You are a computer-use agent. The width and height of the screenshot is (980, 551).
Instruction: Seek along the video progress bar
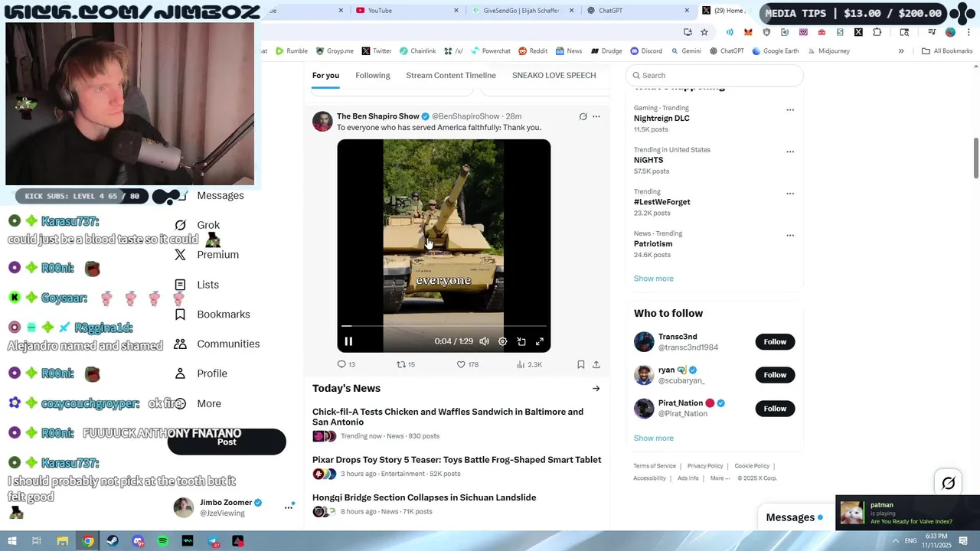tap(444, 326)
